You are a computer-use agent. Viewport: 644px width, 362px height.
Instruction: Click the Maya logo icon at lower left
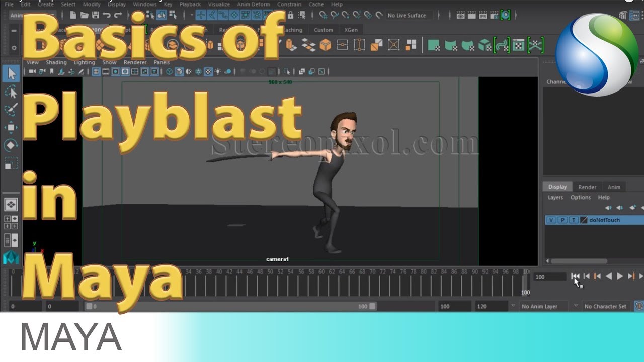[11, 257]
